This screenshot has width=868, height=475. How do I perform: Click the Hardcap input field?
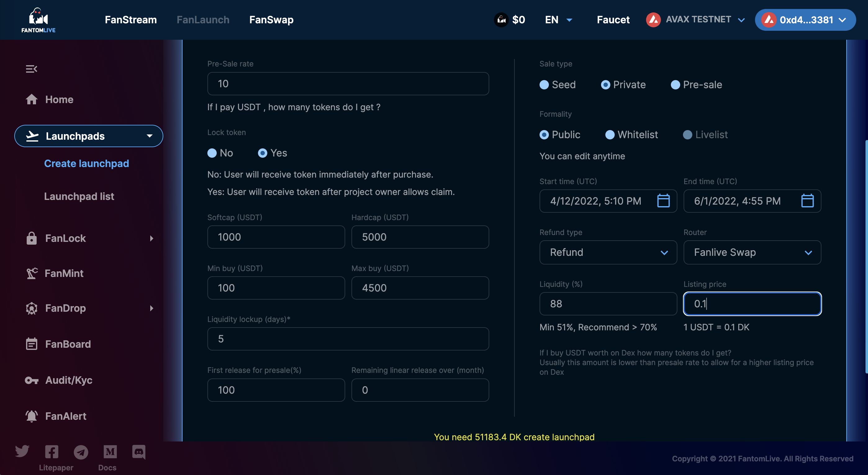click(420, 237)
